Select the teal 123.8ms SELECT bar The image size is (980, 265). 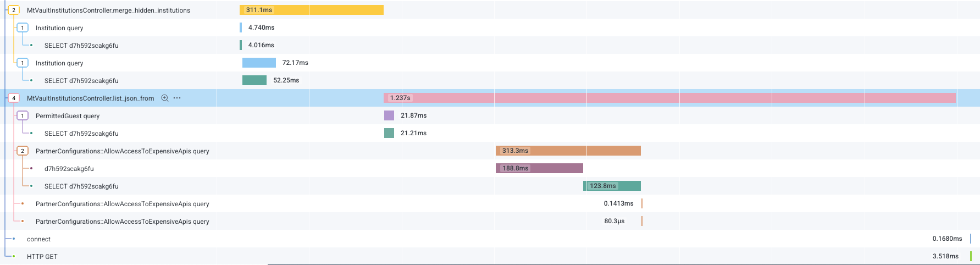pyautogui.click(x=612, y=186)
